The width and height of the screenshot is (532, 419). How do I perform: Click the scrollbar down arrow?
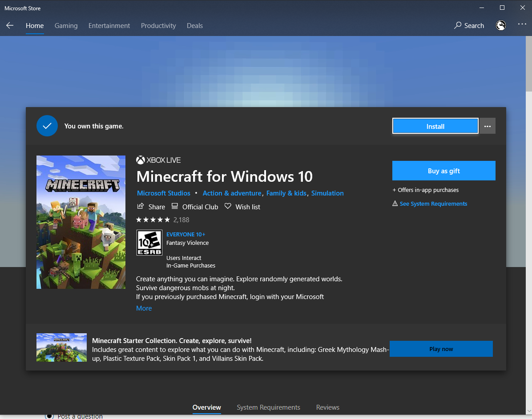click(528, 411)
